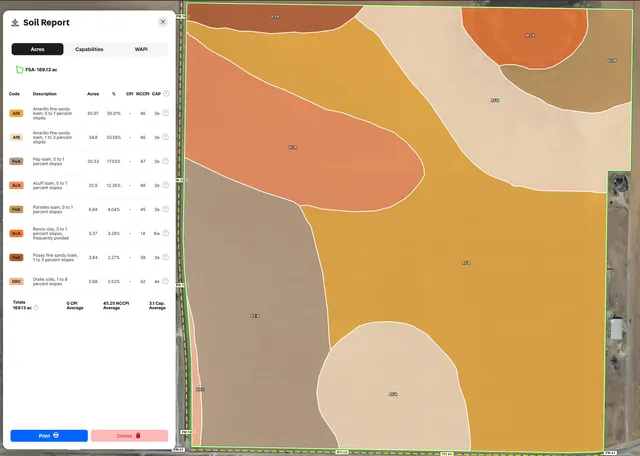The image size is (640, 456).
Task: Switch to the Capabilities tab
Action: (x=89, y=49)
